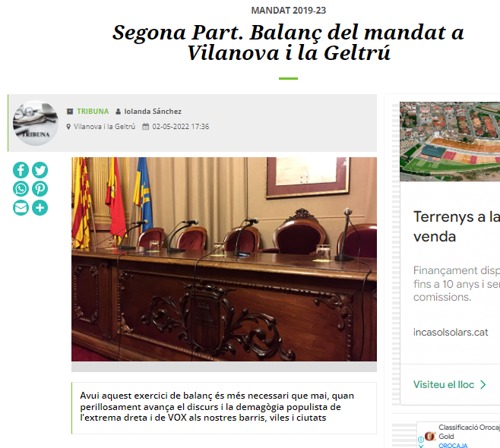500x448 pixels.
Task: View author Iolanda Sánchez
Action: pyautogui.click(x=153, y=111)
